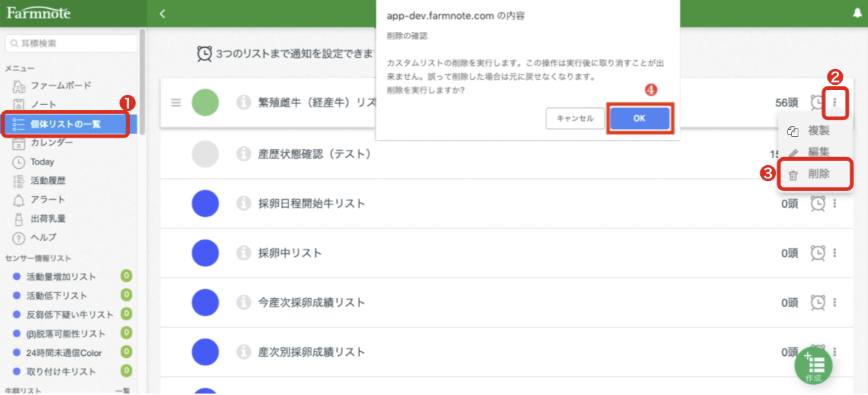Click the 出荷乳量 bottle icon

click(18, 220)
